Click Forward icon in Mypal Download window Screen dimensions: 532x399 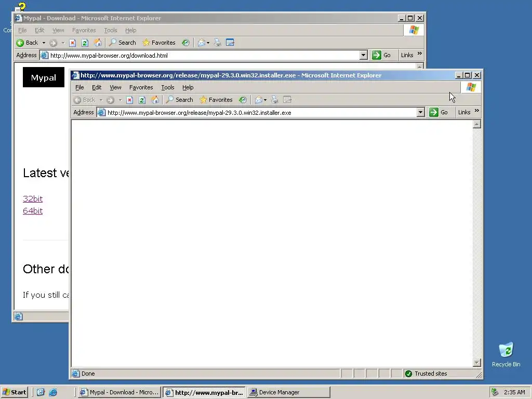pos(54,43)
